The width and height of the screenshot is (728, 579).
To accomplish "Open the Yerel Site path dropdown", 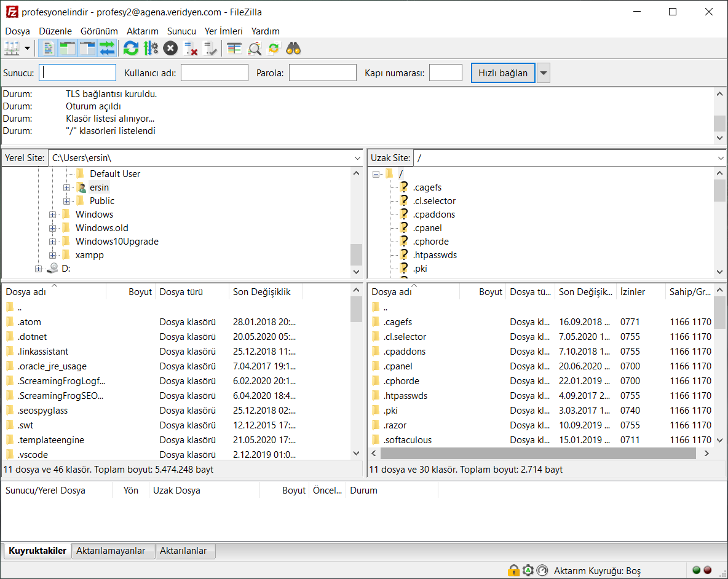I will pyautogui.click(x=357, y=158).
